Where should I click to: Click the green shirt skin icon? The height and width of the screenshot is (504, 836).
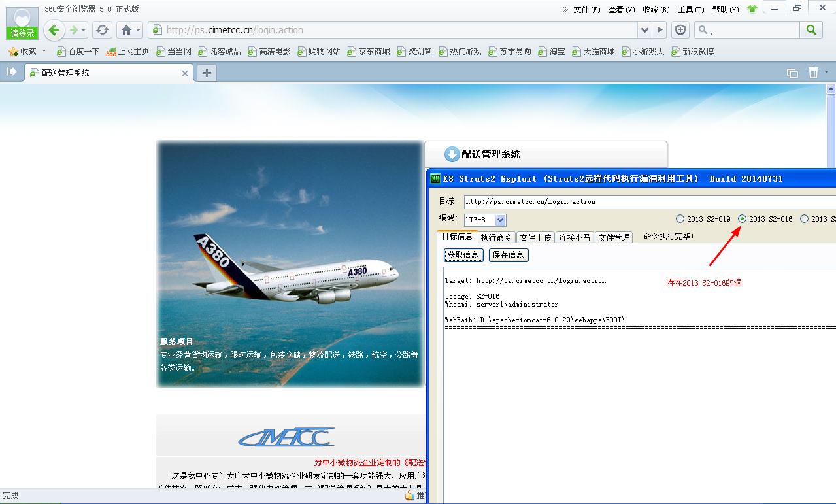(x=752, y=9)
